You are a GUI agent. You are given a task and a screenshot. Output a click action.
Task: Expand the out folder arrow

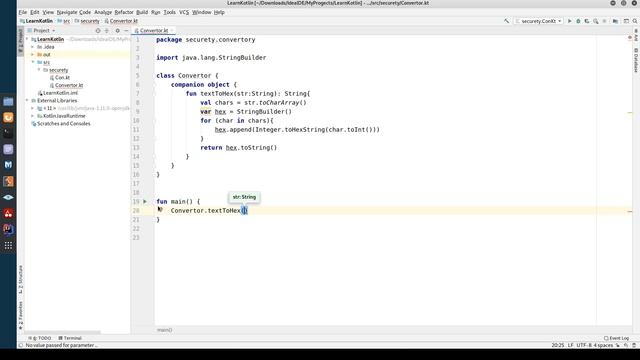click(33, 54)
